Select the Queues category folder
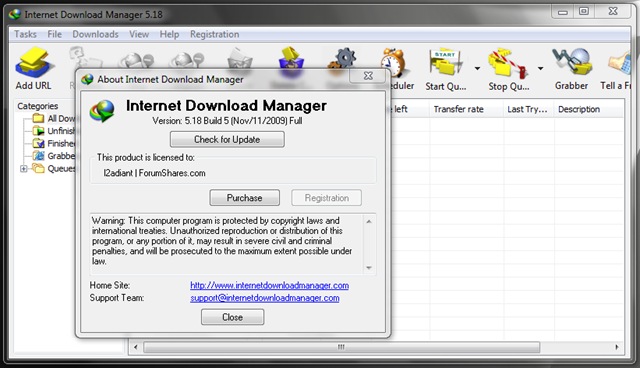Screen dimensions: 640x368 pos(54,168)
